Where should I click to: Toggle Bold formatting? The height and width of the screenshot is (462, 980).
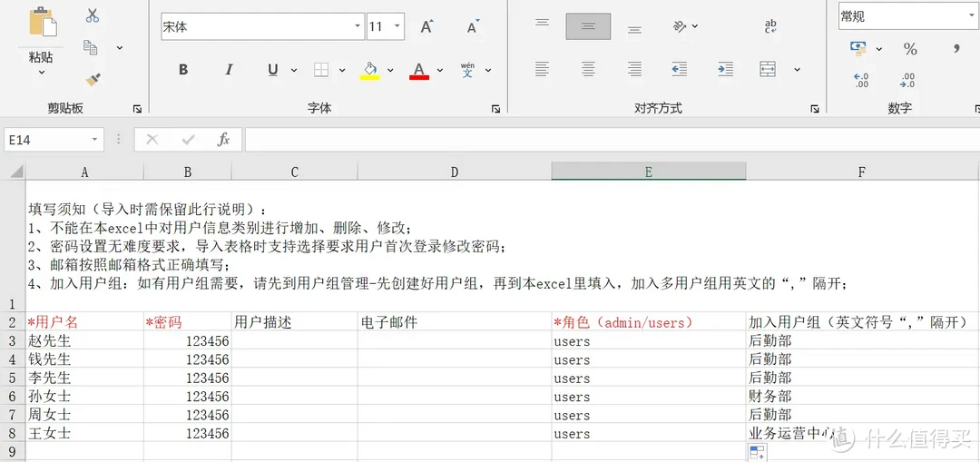coord(183,69)
